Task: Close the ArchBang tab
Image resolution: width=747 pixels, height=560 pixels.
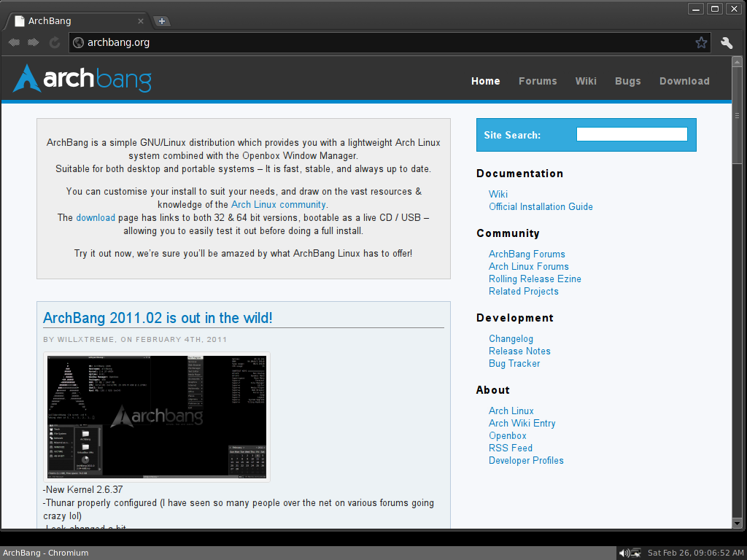Action: click(141, 21)
